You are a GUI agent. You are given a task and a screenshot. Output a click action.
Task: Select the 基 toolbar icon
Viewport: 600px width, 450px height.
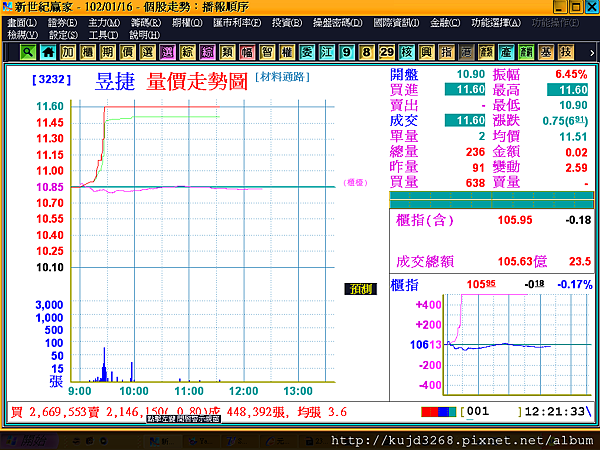(545, 52)
